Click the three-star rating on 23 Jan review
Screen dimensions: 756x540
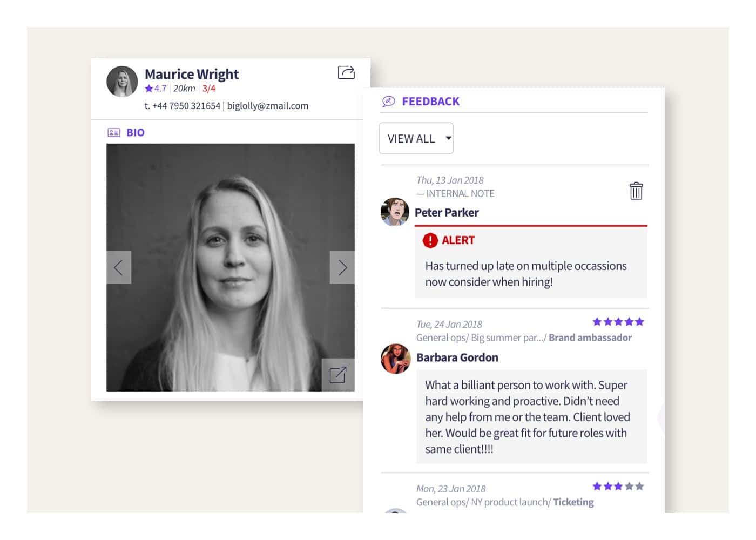(x=618, y=487)
